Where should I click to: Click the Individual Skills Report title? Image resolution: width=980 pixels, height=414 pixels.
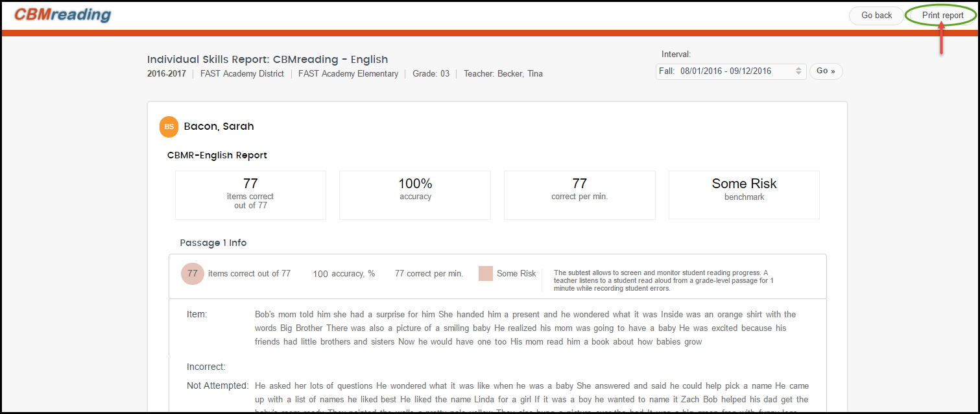[x=268, y=60]
